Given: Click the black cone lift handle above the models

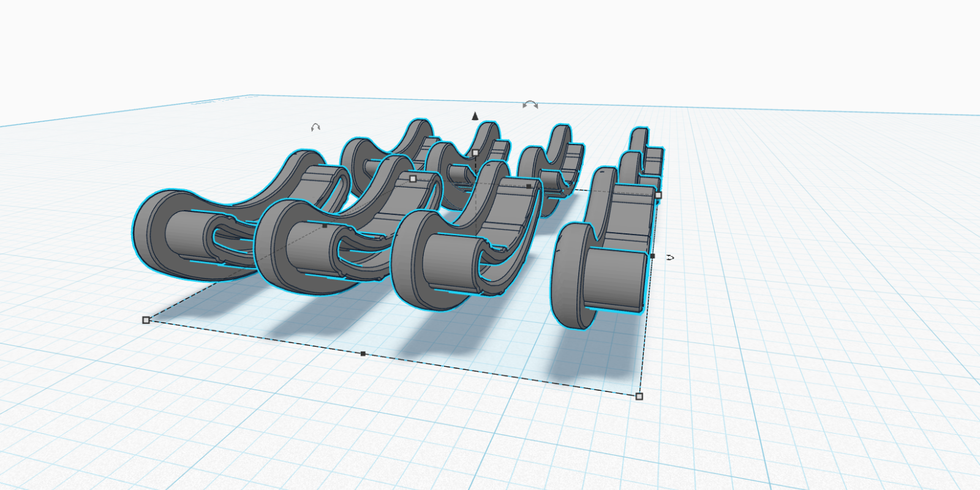Looking at the screenshot, I should coord(475,115).
